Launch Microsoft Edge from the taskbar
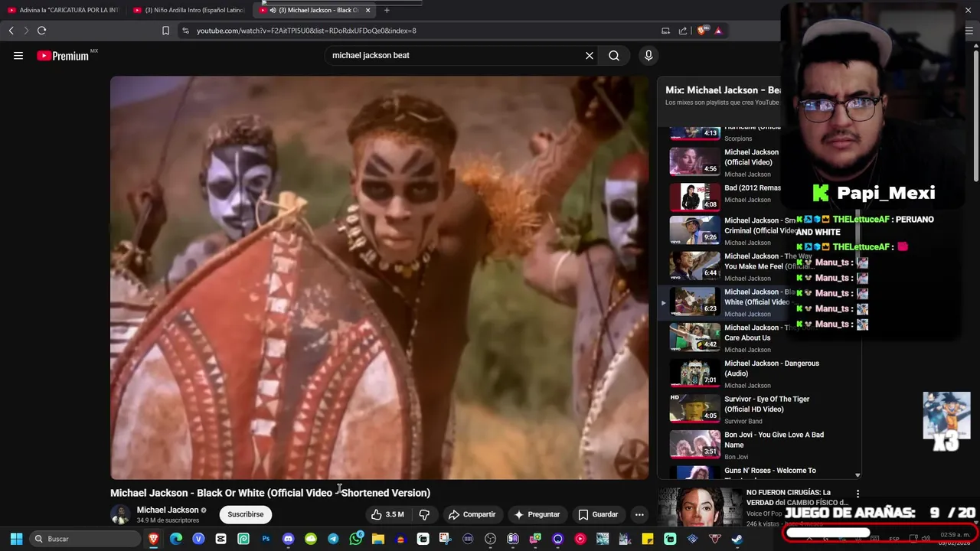Image resolution: width=980 pixels, height=551 pixels. (176, 539)
